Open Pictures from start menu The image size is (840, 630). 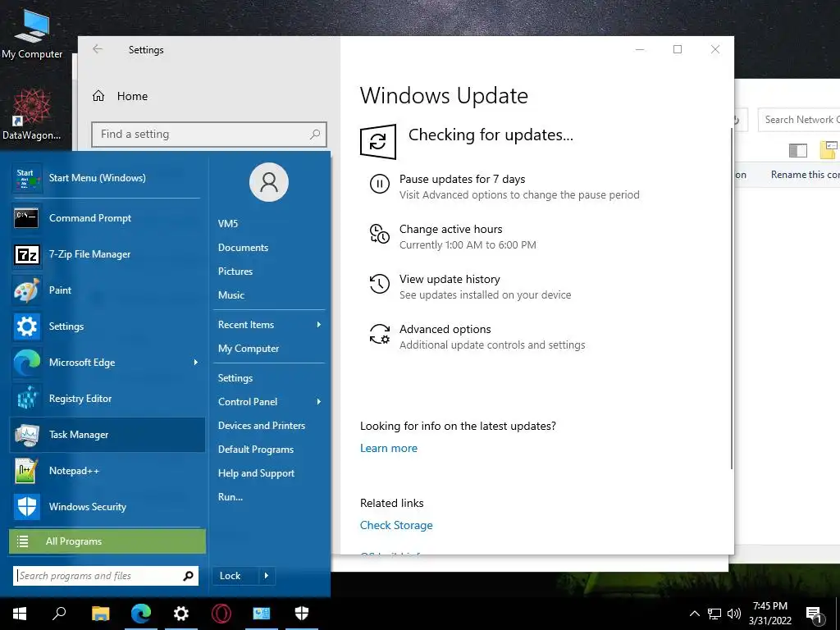tap(235, 271)
